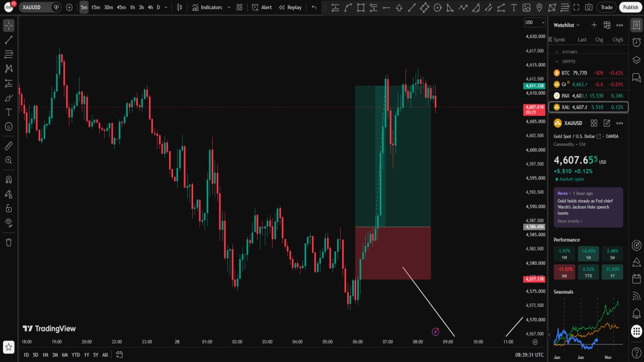The image size is (644, 362).
Task: Open the object tree layers panel
Action: (636, 60)
